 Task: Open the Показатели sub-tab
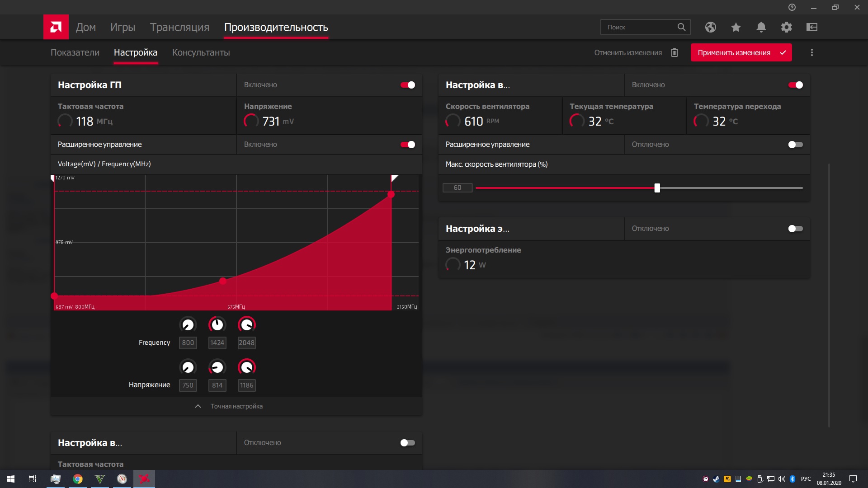(75, 52)
